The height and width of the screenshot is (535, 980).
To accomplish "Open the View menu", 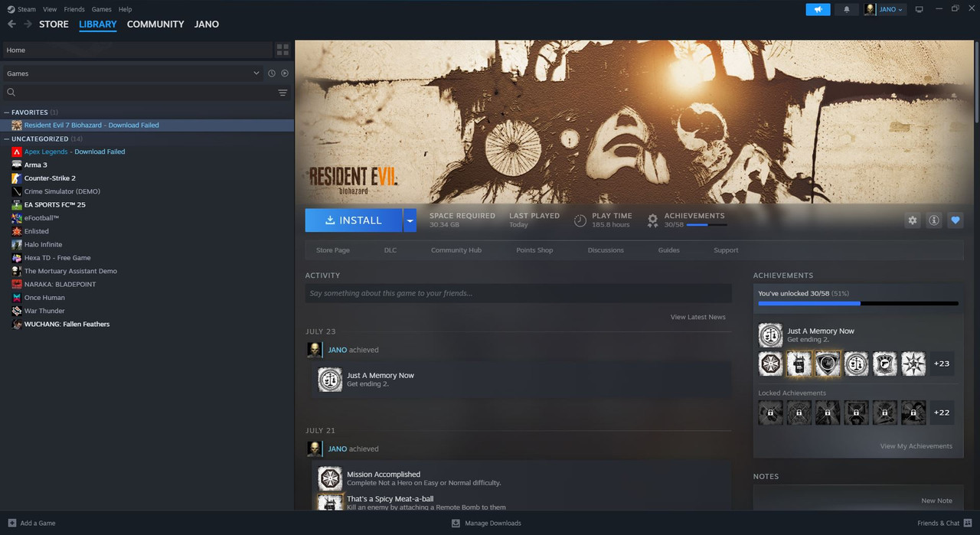I will tap(50, 9).
